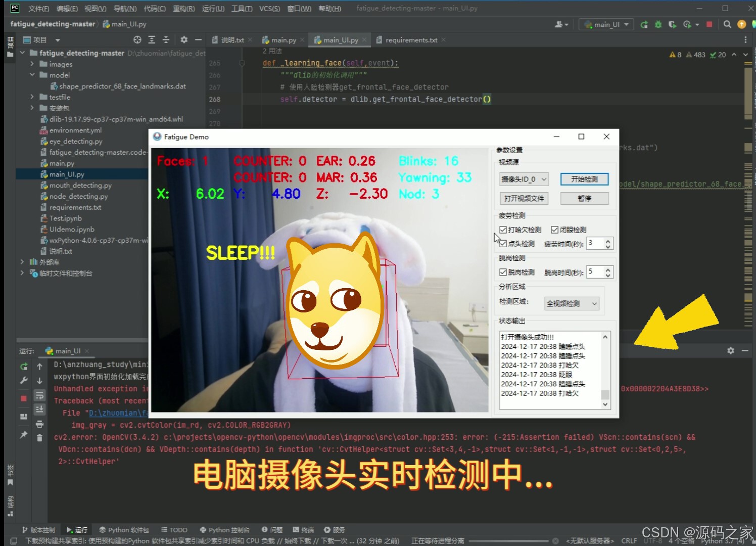Launch the Profiler from its toolbar icon
Image resolution: width=756 pixels, height=546 pixels.
(687, 24)
